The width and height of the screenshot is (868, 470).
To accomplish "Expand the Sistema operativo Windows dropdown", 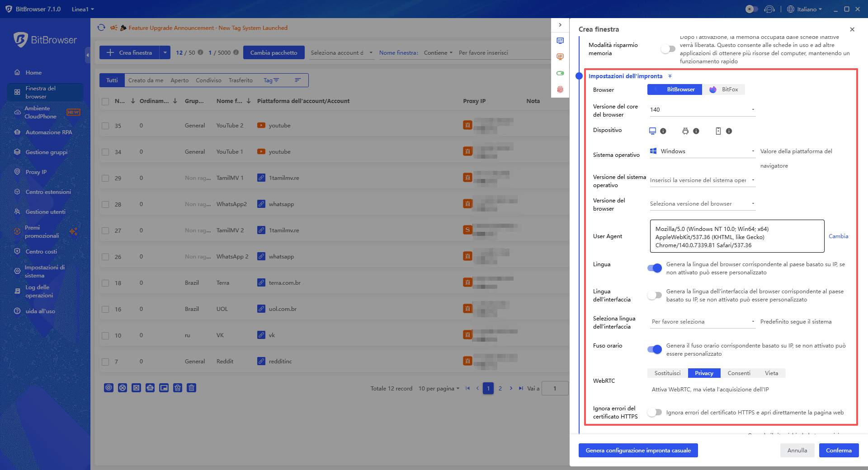I will (702, 151).
